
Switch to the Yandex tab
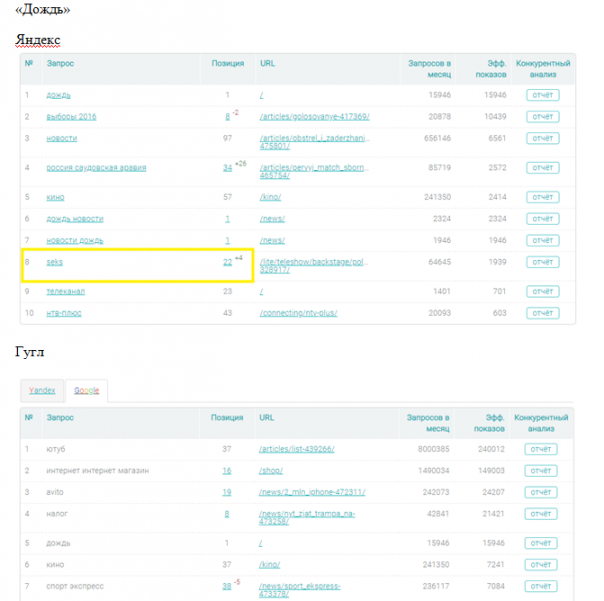pos(42,390)
